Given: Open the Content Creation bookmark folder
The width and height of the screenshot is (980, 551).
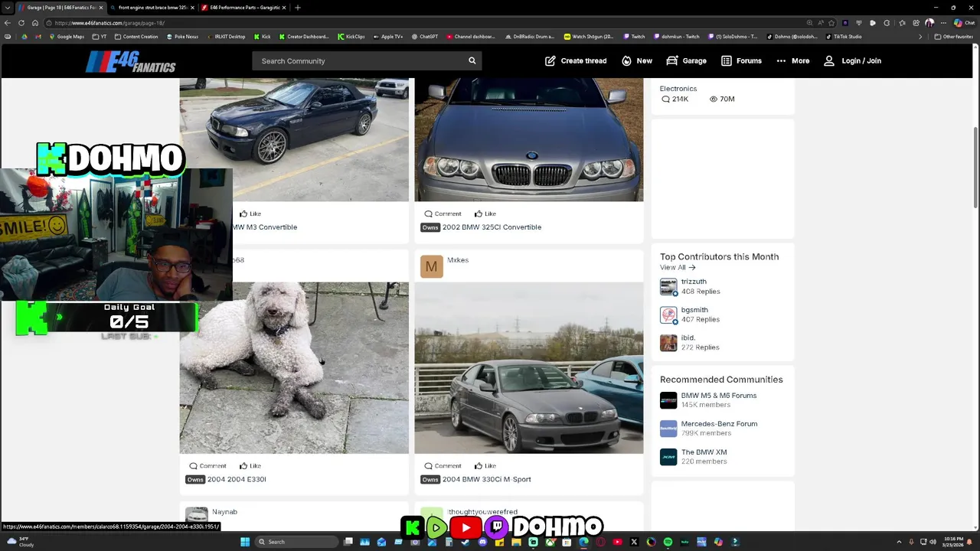Looking at the screenshot, I should (x=136, y=37).
